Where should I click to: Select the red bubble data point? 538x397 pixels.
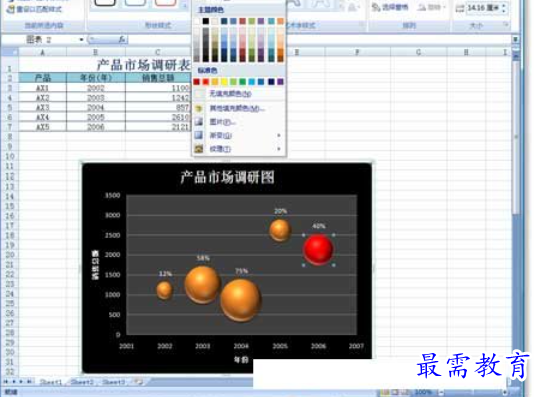pyautogui.click(x=318, y=249)
